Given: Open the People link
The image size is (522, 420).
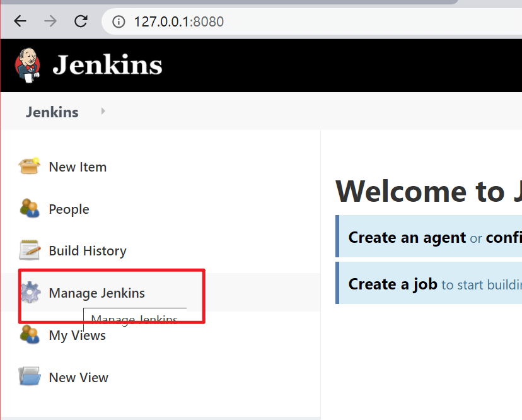Looking at the screenshot, I should tap(69, 209).
